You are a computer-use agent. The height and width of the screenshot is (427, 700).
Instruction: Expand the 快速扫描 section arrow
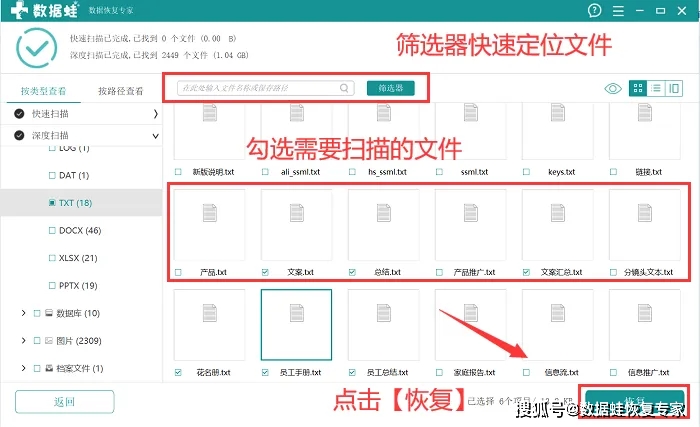tap(155, 114)
